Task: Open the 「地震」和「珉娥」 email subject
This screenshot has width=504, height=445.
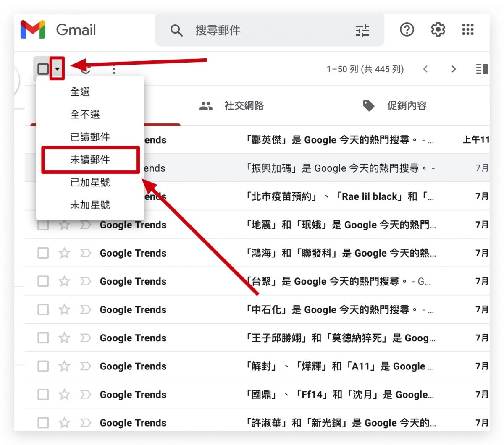Action: pyautogui.click(x=340, y=225)
